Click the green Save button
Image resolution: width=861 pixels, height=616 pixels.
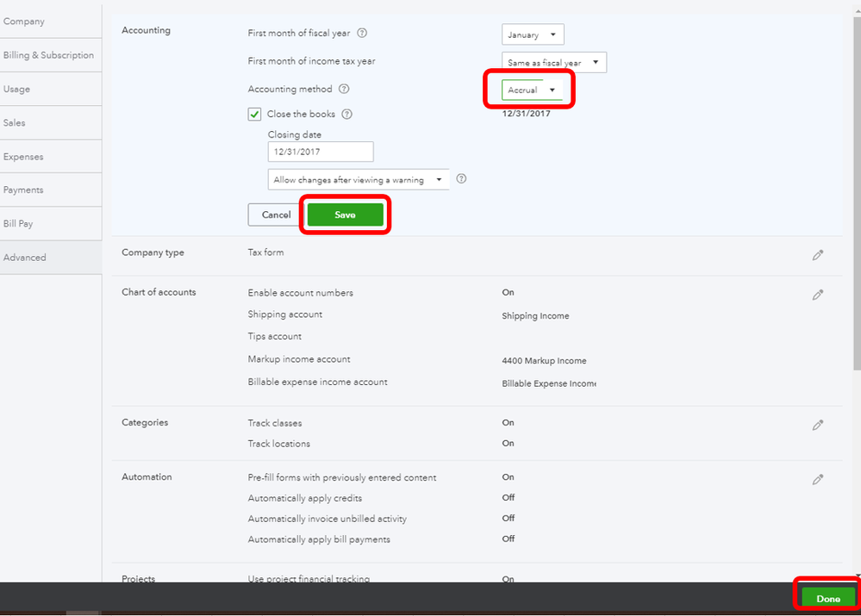(x=346, y=215)
